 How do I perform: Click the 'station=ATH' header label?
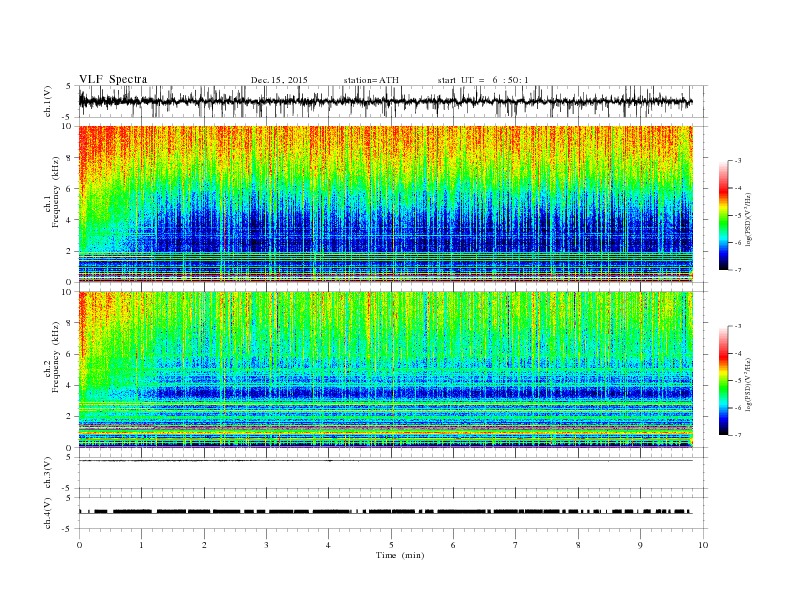click(x=371, y=80)
